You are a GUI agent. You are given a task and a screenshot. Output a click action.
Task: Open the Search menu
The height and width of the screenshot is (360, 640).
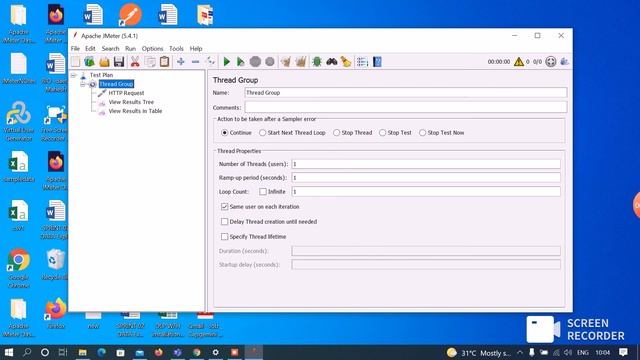(x=110, y=49)
